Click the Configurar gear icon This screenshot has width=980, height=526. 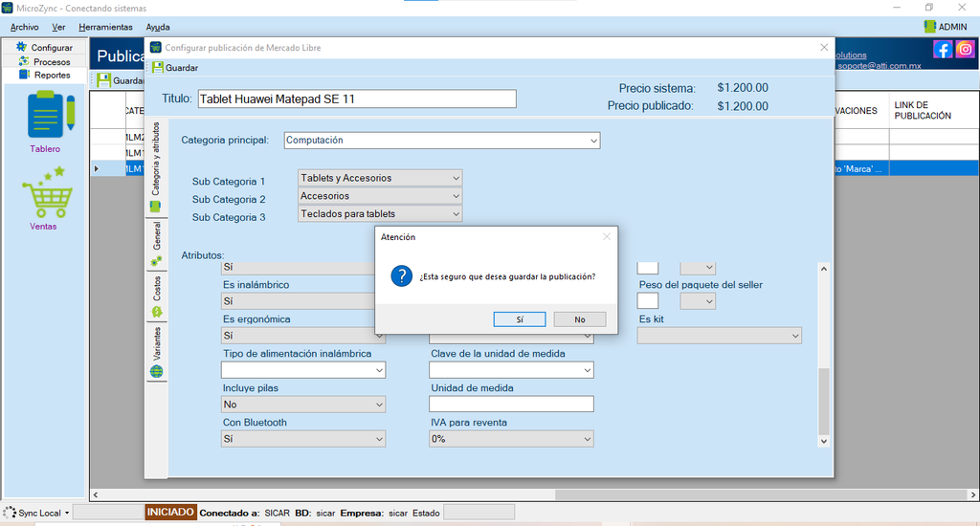[22, 47]
